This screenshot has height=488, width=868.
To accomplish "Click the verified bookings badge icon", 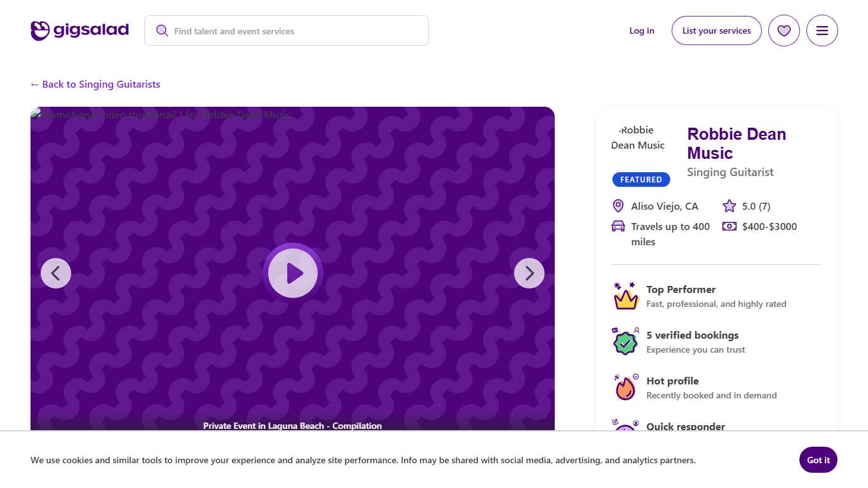I will [x=625, y=342].
